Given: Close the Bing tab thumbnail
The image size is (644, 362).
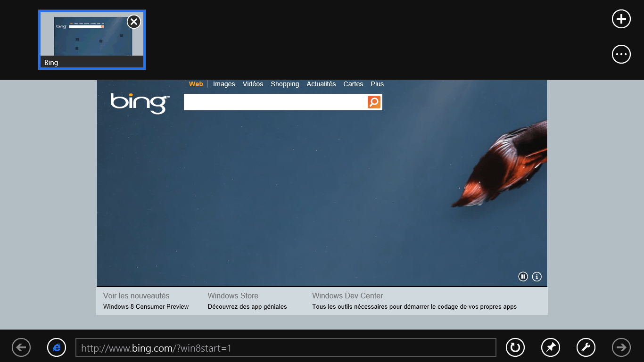Looking at the screenshot, I should click(x=134, y=22).
